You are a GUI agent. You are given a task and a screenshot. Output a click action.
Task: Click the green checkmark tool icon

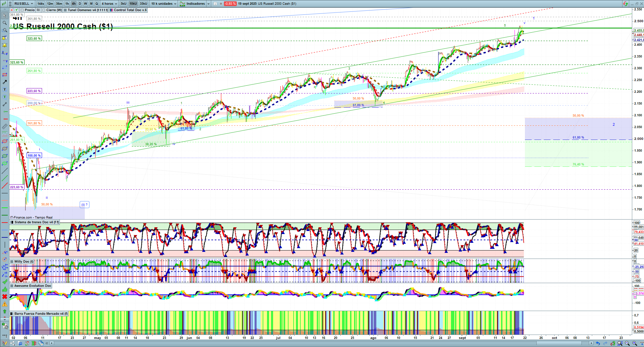point(4,282)
